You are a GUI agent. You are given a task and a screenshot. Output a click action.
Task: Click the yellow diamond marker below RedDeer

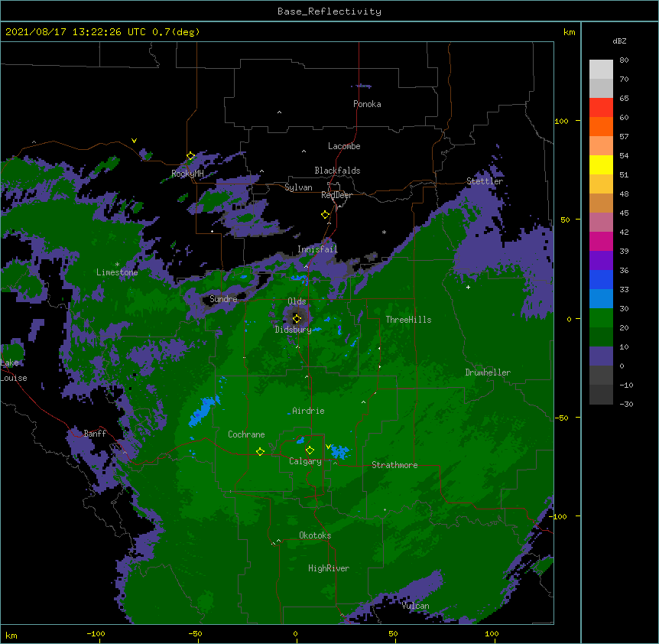326,215
